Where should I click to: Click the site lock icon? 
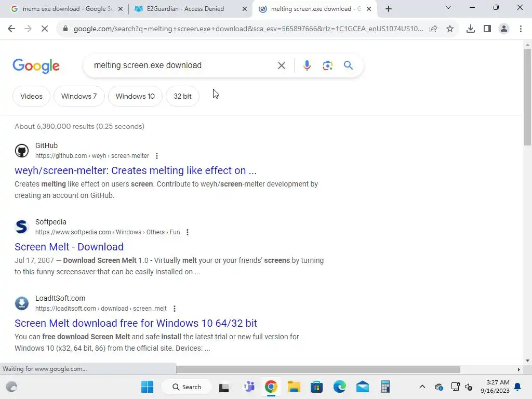pyautogui.click(x=65, y=29)
